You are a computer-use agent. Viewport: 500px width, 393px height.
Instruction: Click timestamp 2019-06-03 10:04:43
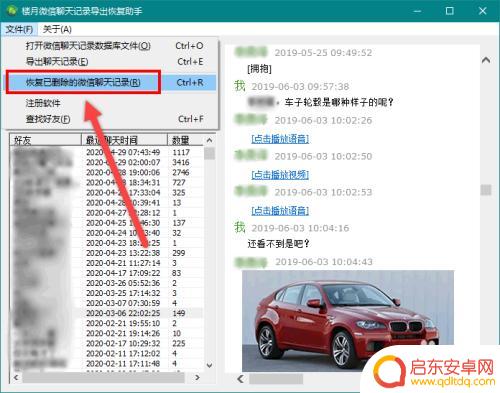click(324, 262)
